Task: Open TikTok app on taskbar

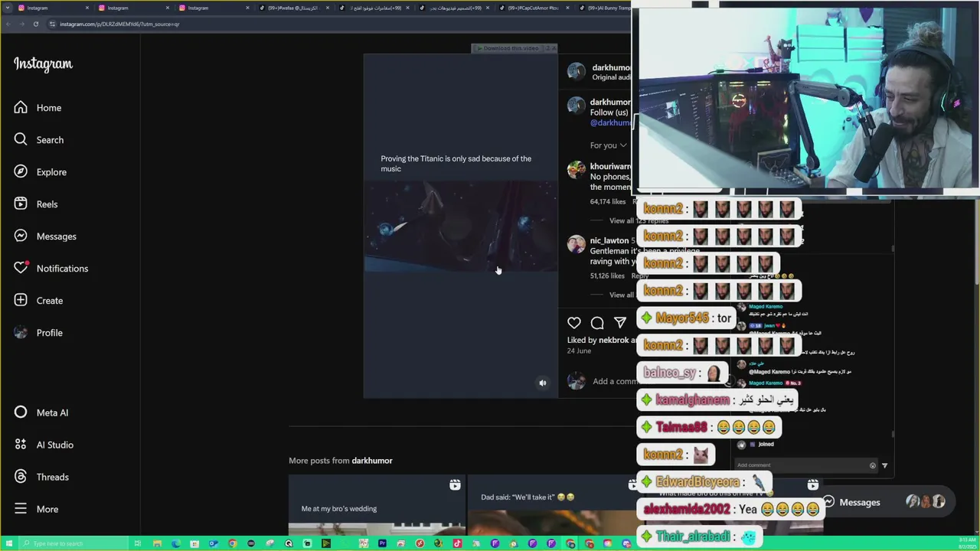Action: coord(457,543)
